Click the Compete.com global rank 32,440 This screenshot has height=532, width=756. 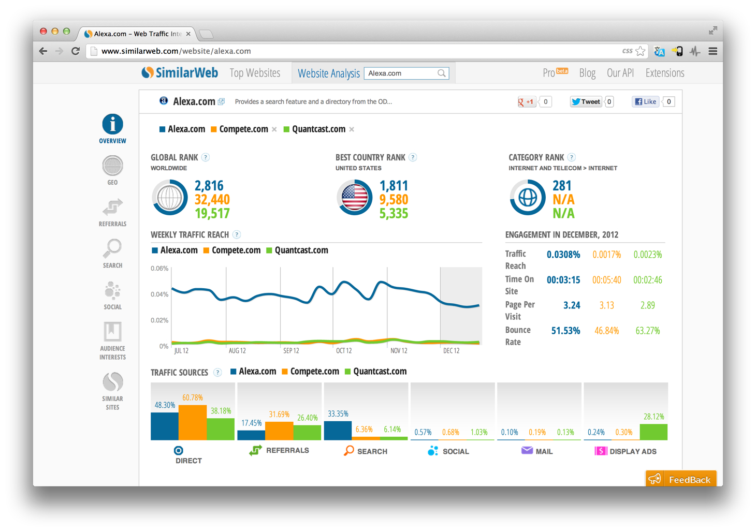click(212, 199)
